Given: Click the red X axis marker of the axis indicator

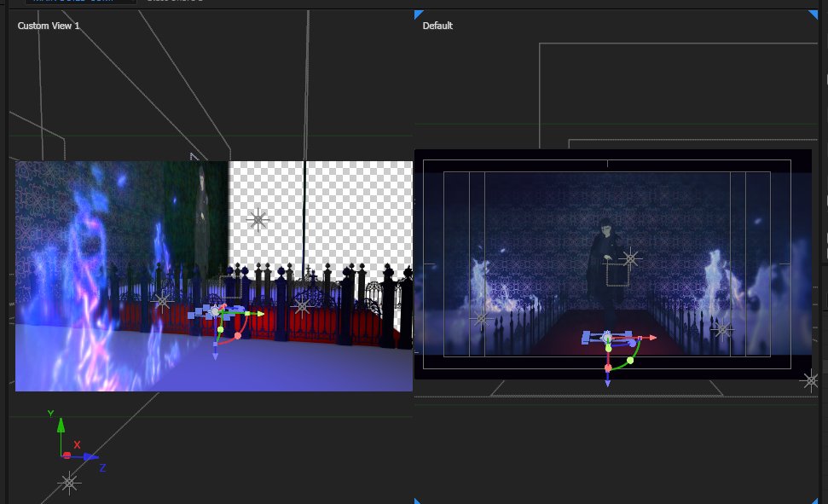Looking at the screenshot, I should click(67, 455).
